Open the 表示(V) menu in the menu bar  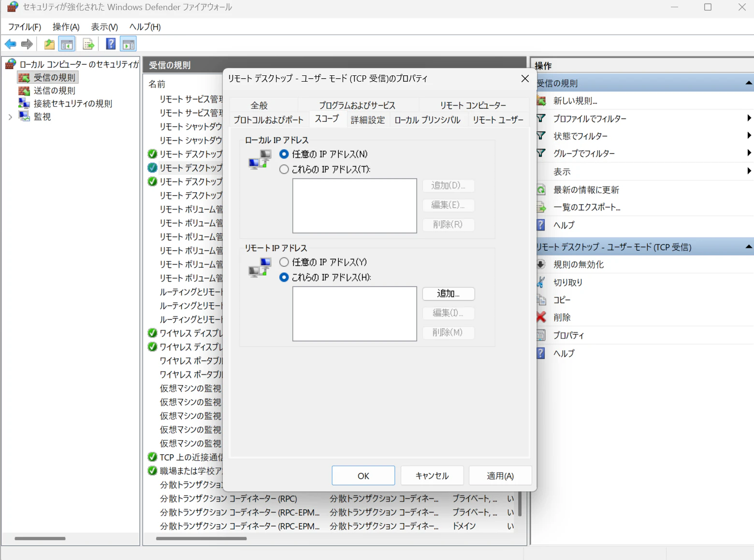[104, 27]
